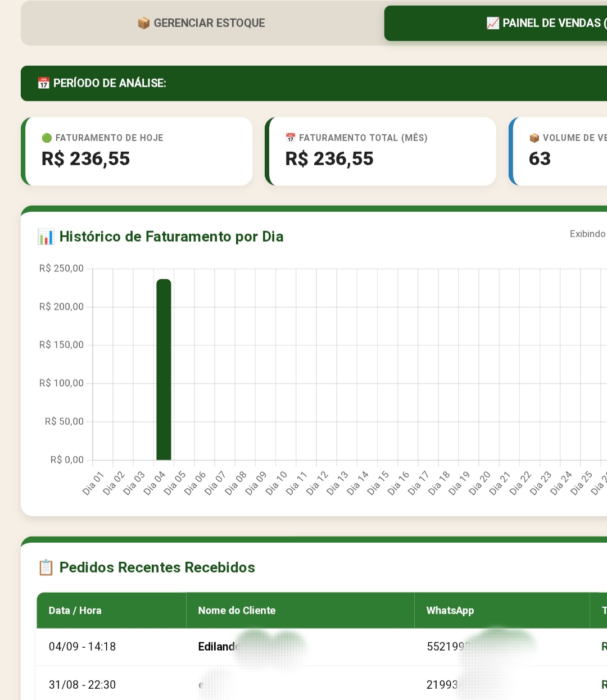The width and height of the screenshot is (607, 700).
Task: Click the clipboard icon beside Pedidos Recentes
Action: coord(46,567)
